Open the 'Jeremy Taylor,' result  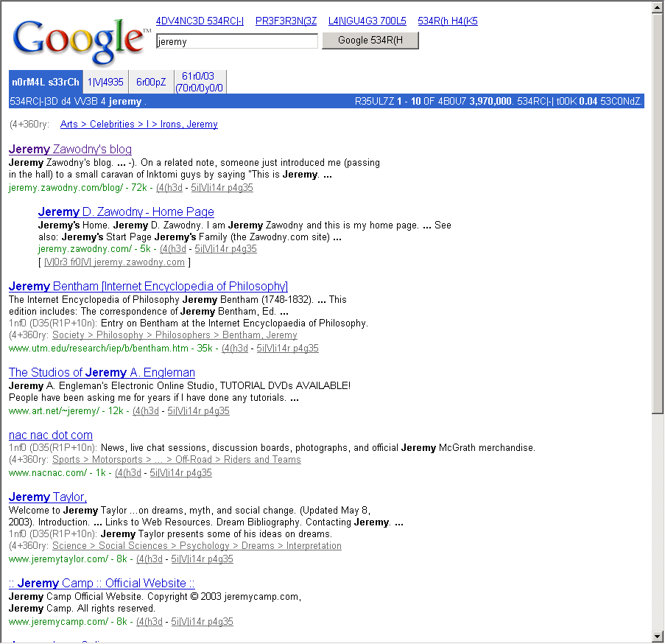[x=48, y=497]
